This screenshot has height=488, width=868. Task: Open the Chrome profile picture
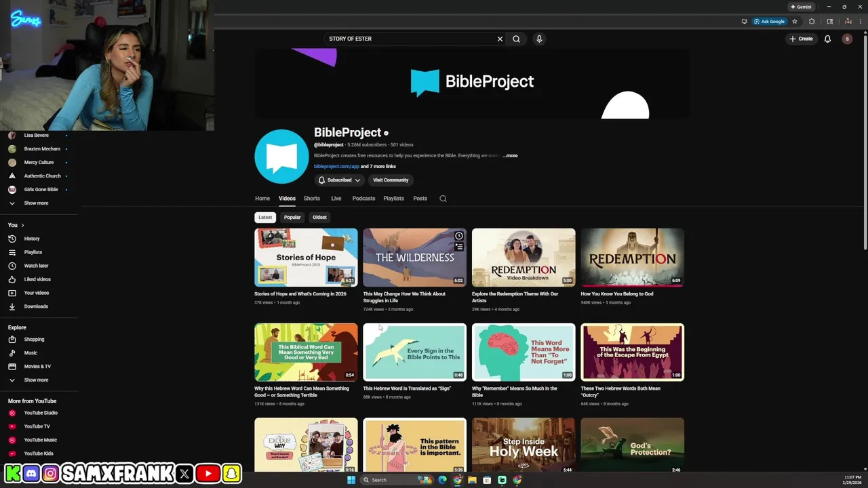coord(847,21)
